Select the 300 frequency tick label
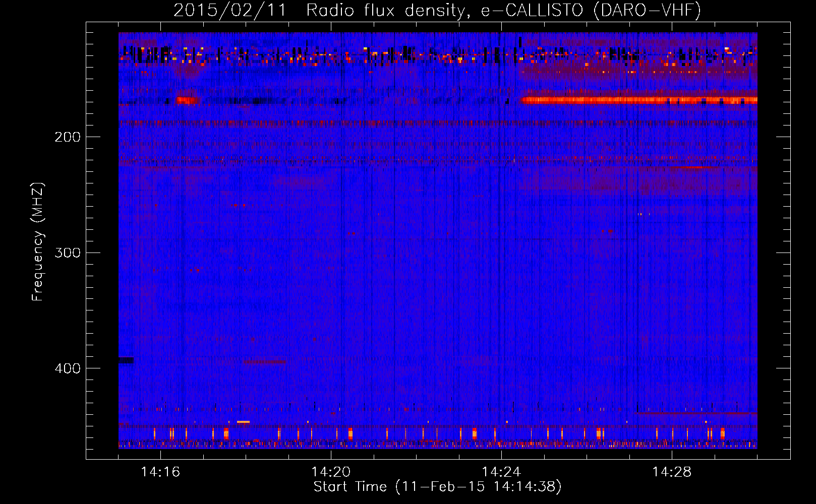816x504 pixels. pyautogui.click(x=68, y=253)
